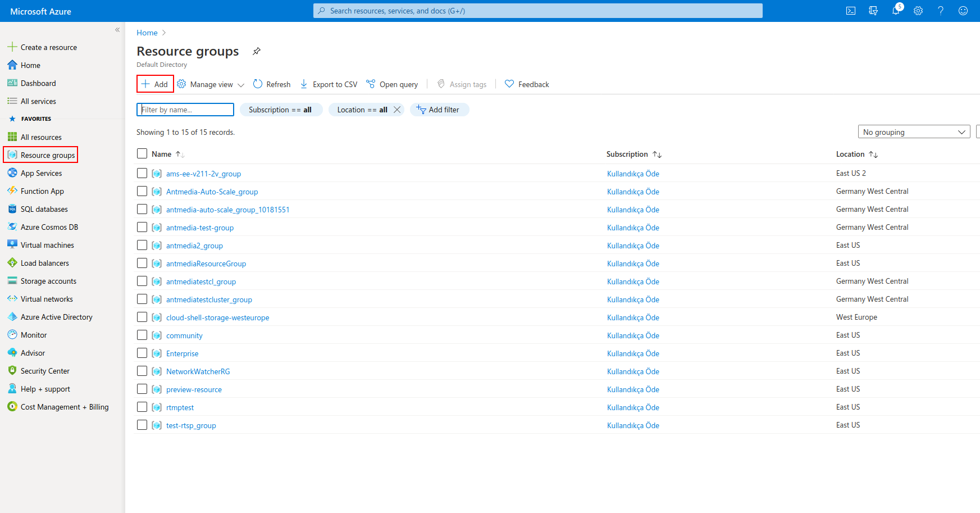
Task: Click Export to CSV
Action: (329, 84)
